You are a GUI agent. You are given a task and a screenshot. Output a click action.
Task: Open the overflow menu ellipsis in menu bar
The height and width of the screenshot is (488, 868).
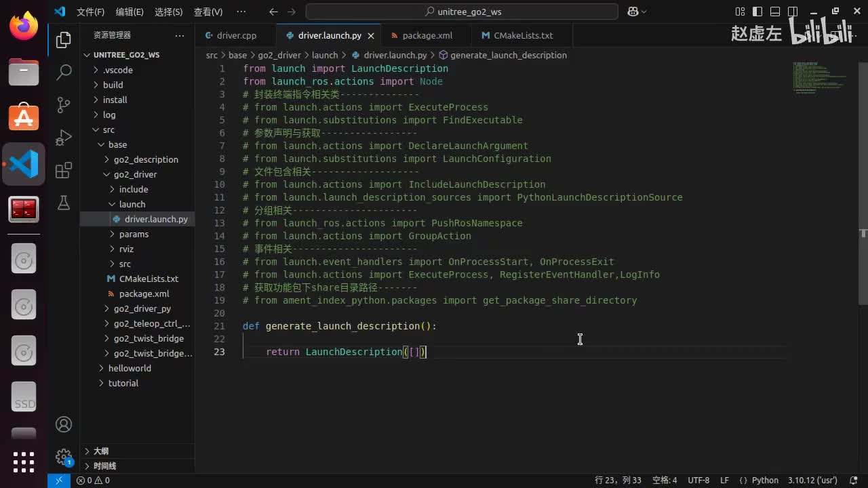click(241, 12)
